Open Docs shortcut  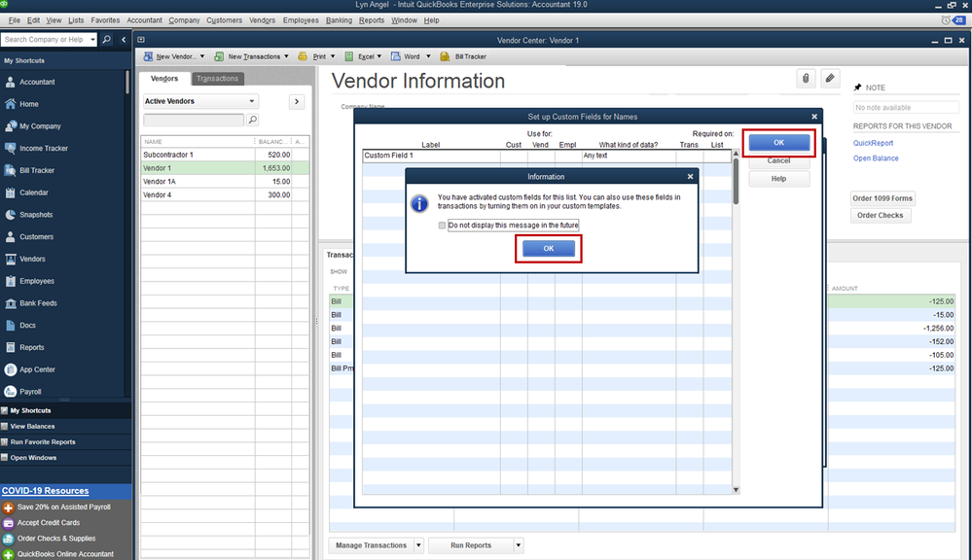coord(27,326)
